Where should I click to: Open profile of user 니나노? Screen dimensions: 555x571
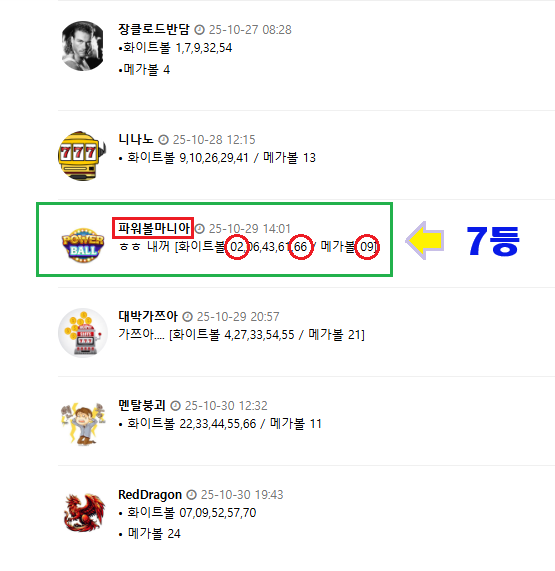pos(136,139)
